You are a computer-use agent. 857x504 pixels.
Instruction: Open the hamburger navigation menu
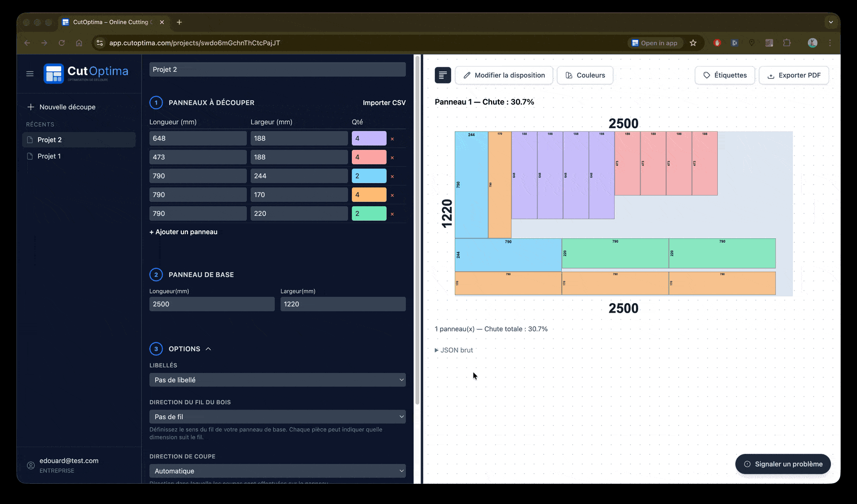29,73
